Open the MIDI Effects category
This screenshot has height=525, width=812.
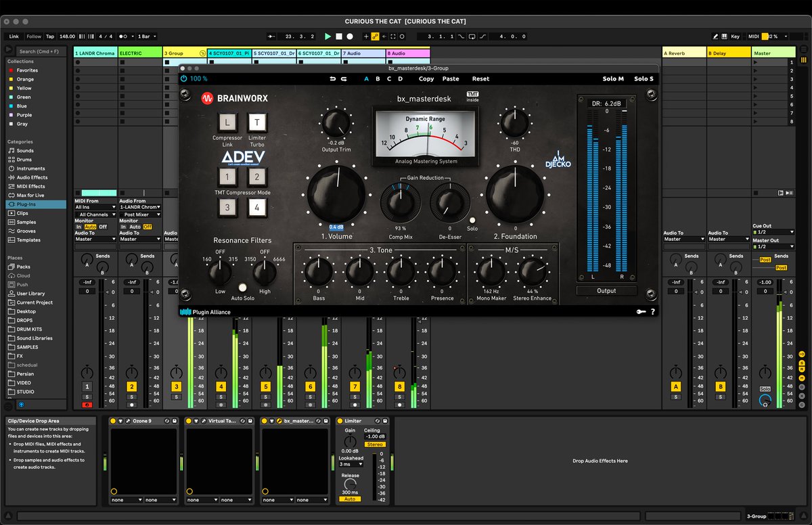pos(31,186)
